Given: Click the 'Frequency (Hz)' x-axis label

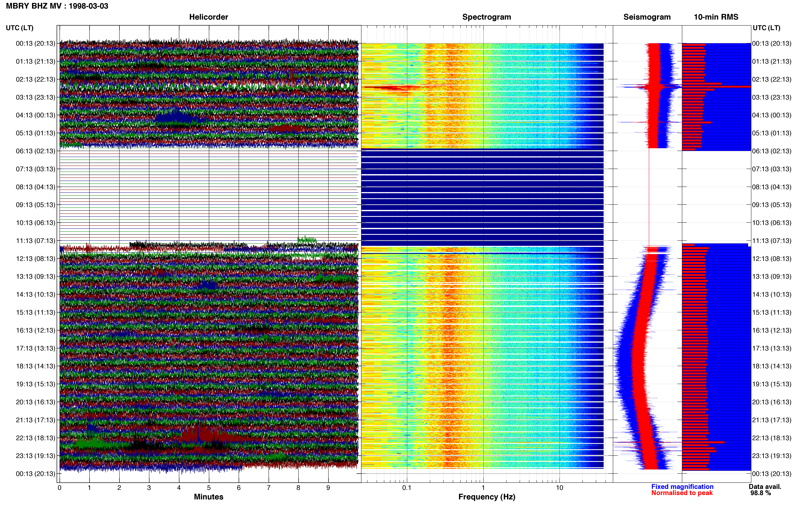Looking at the screenshot, I should tap(487, 497).
